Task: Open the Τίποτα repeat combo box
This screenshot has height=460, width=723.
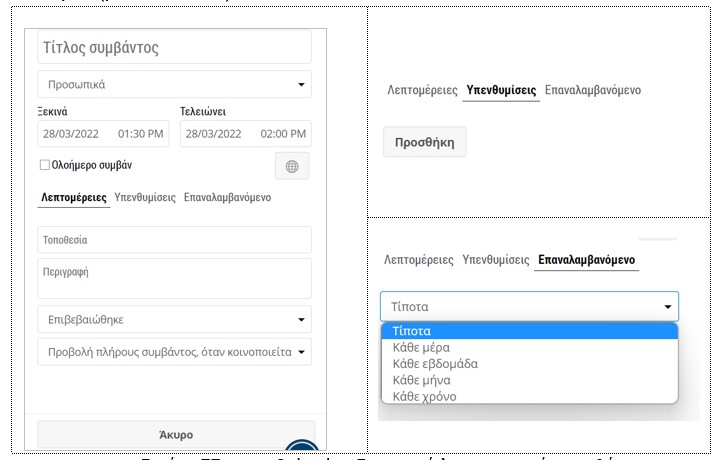Action: [529, 307]
